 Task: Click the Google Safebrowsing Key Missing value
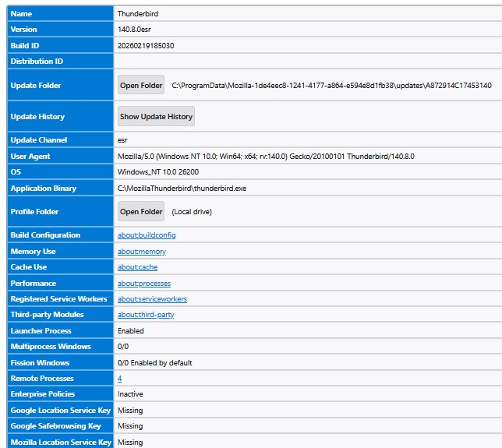(x=130, y=426)
